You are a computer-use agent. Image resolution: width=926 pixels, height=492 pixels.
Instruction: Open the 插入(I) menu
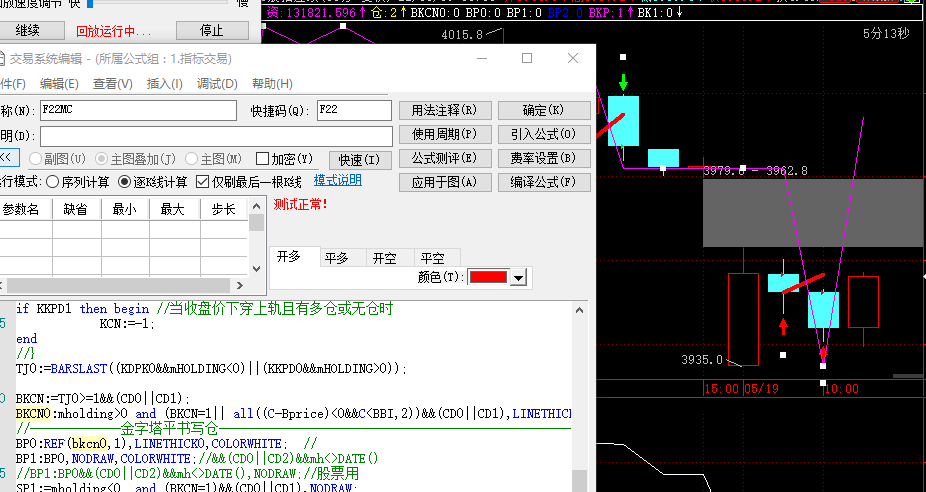(x=165, y=84)
